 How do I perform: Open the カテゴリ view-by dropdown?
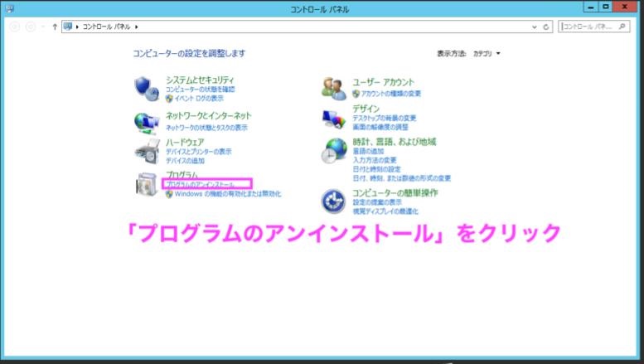(x=487, y=53)
